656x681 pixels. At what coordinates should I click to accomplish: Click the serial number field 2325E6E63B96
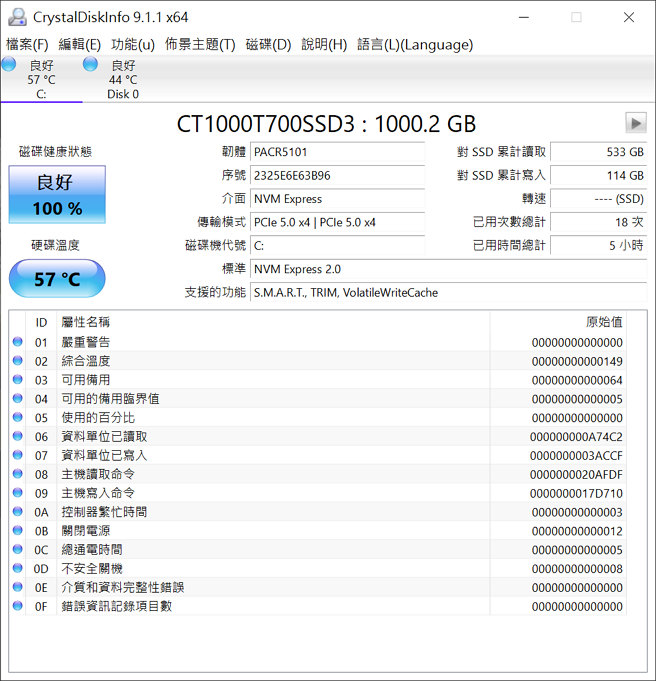(x=337, y=175)
